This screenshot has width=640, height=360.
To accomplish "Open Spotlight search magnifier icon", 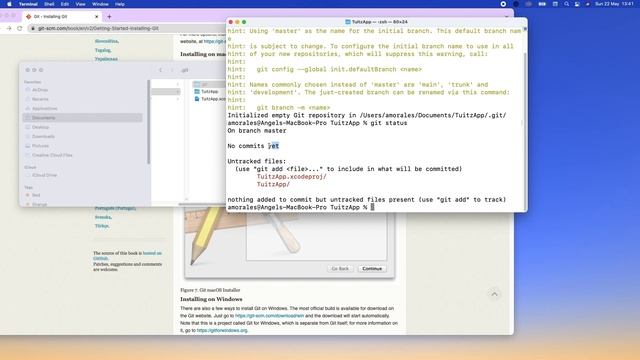I will click(567, 4).
